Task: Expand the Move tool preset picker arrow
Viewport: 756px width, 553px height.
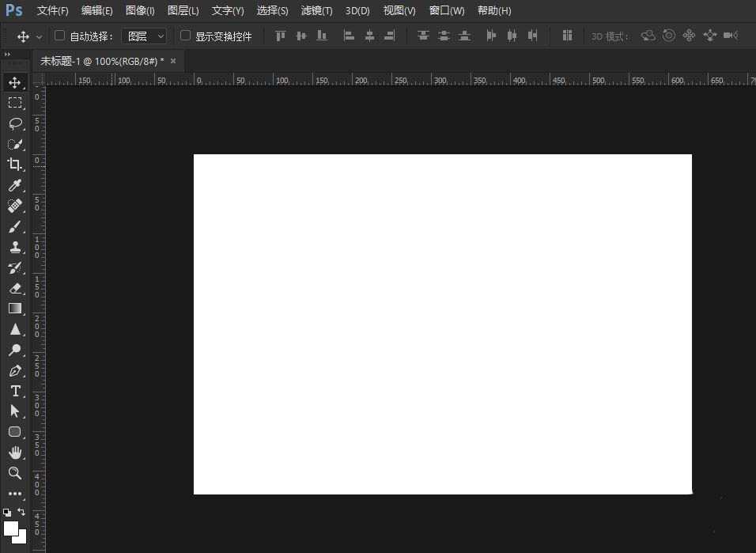Action: pos(39,36)
